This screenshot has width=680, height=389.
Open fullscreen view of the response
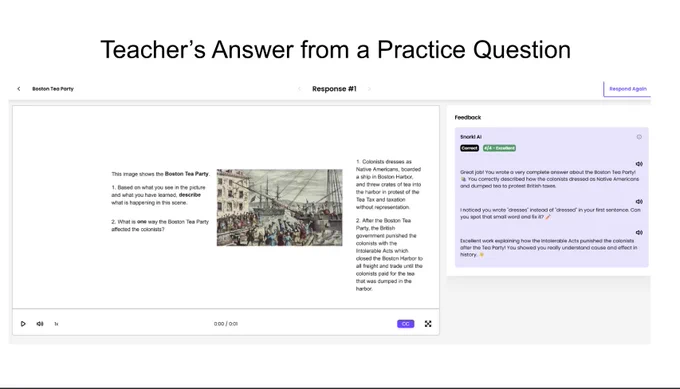428,324
